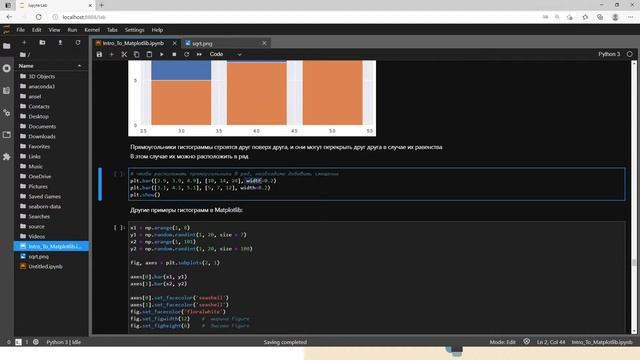Open File Browser sidebar folder icon

tap(7, 46)
